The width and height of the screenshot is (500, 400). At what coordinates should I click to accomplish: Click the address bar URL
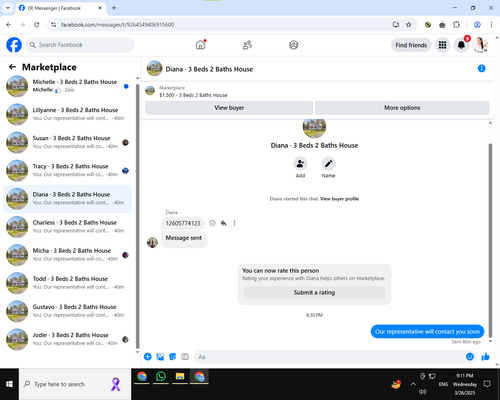(x=117, y=25)
